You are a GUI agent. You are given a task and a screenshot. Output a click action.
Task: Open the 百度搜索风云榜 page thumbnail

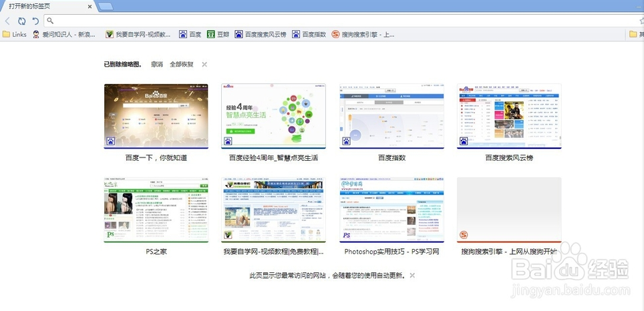click(x=509, y=116)
